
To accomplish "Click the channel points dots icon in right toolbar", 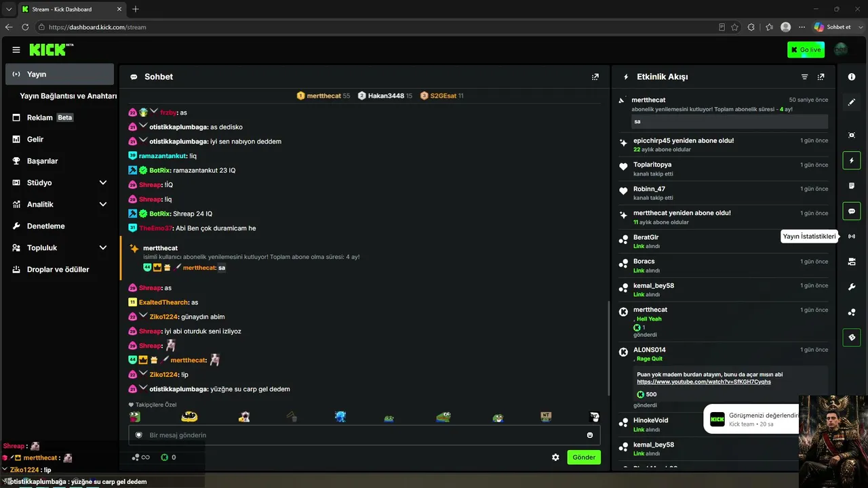I will (x=852, y=312).
